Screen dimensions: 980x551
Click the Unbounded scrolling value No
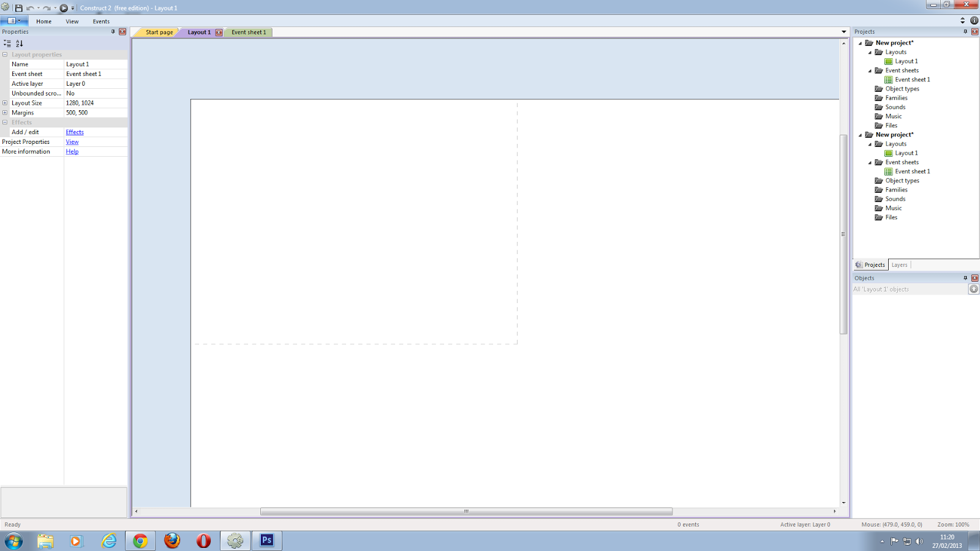pyautogui.click(x=96, y=94)
